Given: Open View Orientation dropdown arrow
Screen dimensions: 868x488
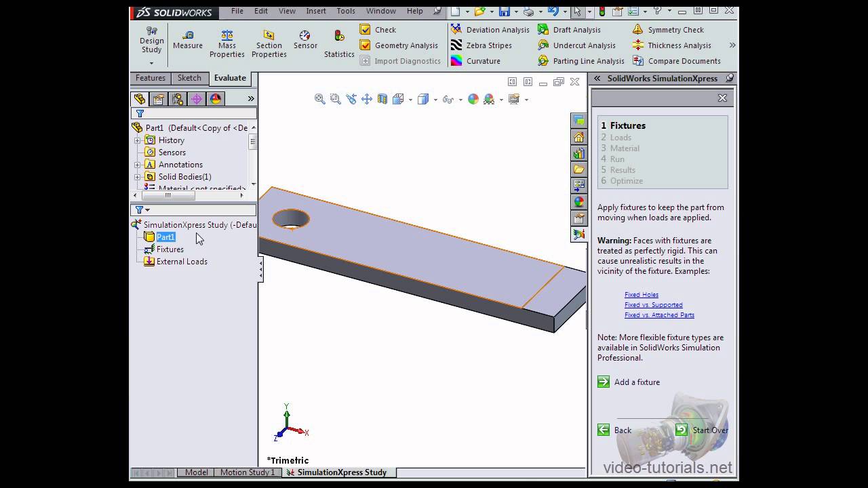Looking at the screenshot, I should 410,100.
